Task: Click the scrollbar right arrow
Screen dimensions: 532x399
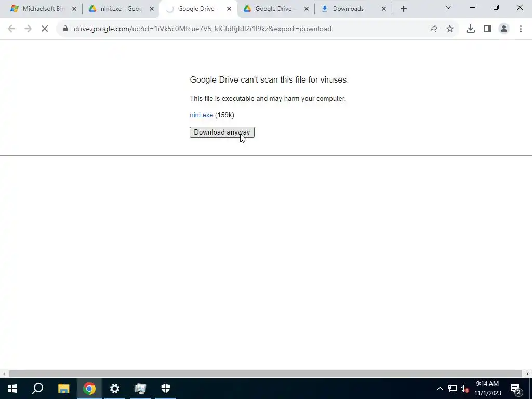Action: [528, 374]
